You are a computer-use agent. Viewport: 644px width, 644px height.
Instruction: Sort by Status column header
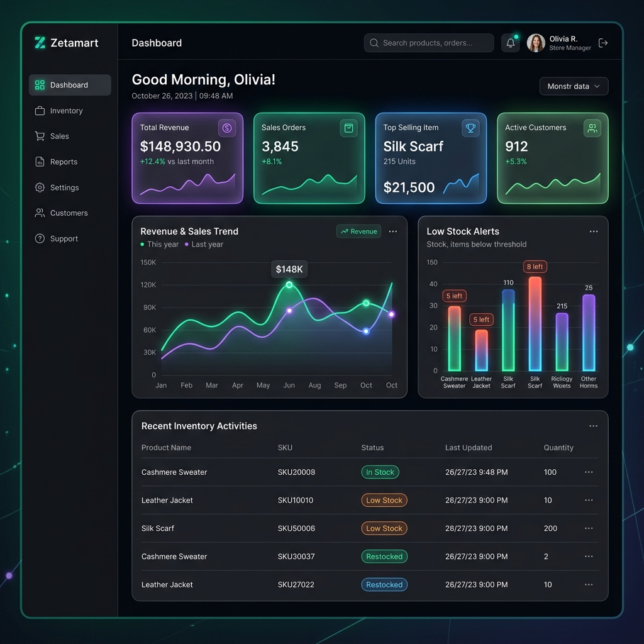(x=372, y=448)
